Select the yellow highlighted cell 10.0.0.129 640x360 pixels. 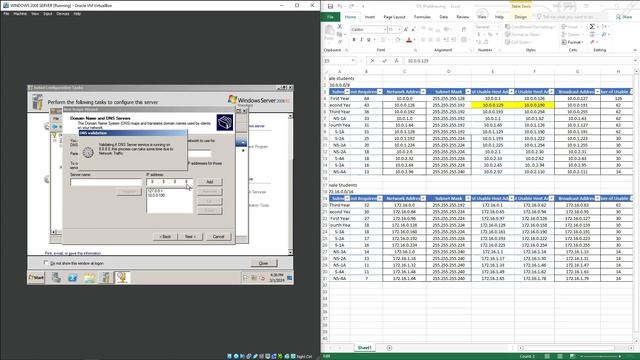493,105
